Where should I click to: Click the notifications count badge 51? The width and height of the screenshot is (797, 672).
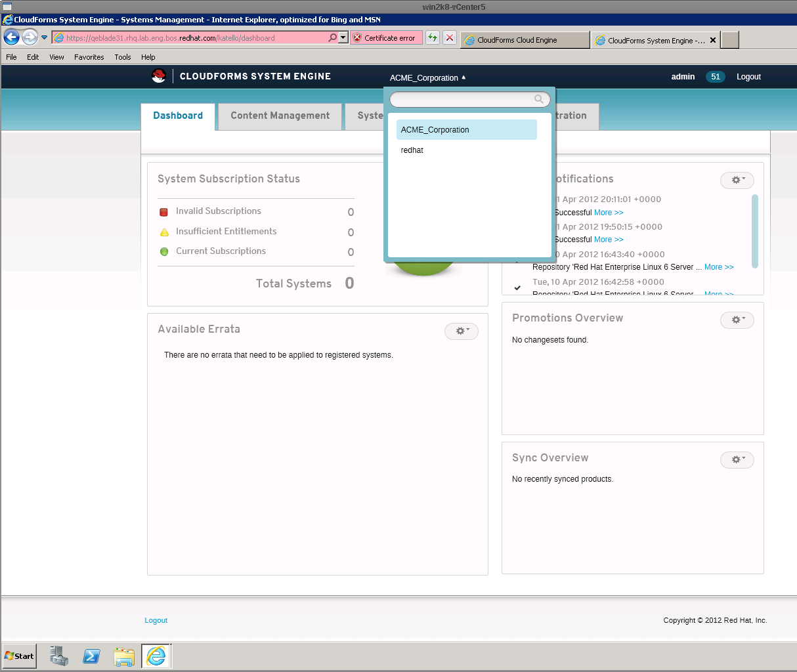coord(715,77)
